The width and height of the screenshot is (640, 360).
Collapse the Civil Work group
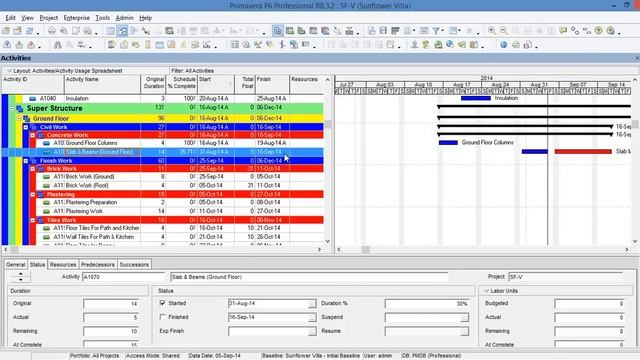(x=26, y=127)
